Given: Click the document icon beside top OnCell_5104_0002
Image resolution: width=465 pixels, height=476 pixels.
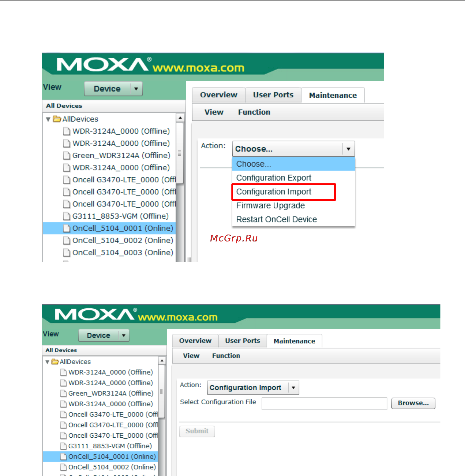Looking at the screenshot, I should (x=66, y=241).
